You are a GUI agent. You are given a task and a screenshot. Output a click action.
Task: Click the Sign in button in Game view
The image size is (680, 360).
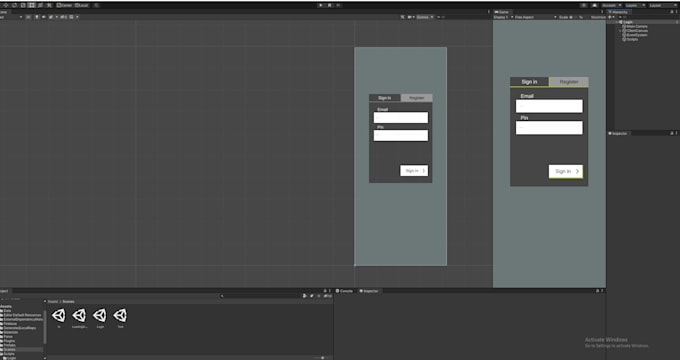tap(566, 171)
